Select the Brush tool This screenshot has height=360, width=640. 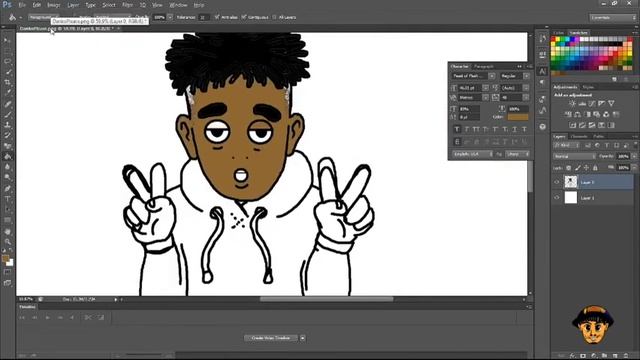[7, 114]
